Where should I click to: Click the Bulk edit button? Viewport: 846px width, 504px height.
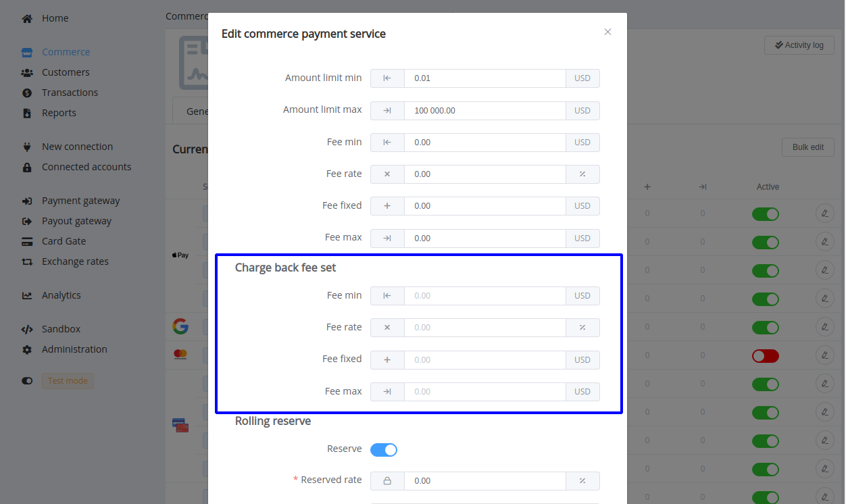pos(808,147)
